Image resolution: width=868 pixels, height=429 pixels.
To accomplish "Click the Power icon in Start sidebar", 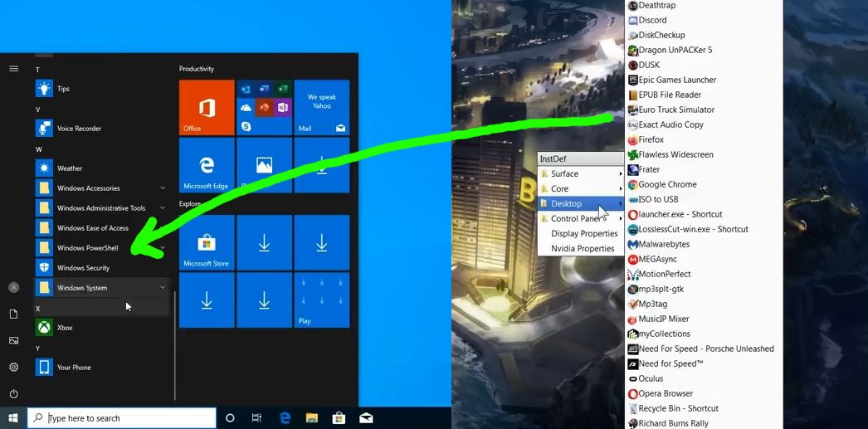I will coord(14,393).
